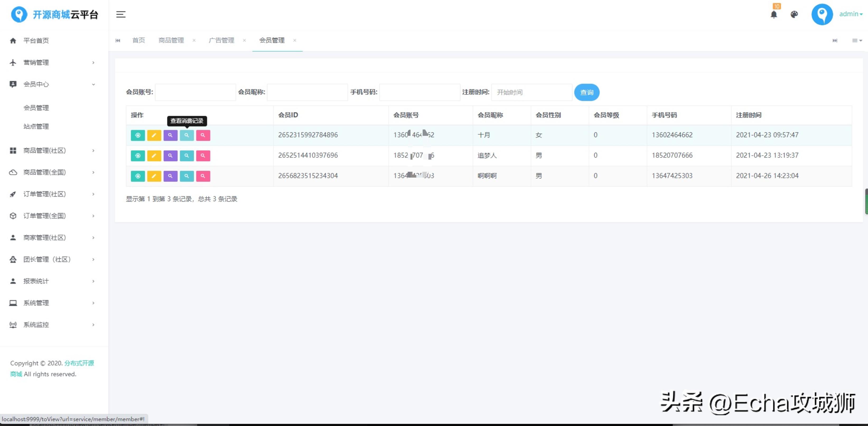Open the purple magnifier detail icon for 啊啊啊
The image size is (868, 426).
170,176
